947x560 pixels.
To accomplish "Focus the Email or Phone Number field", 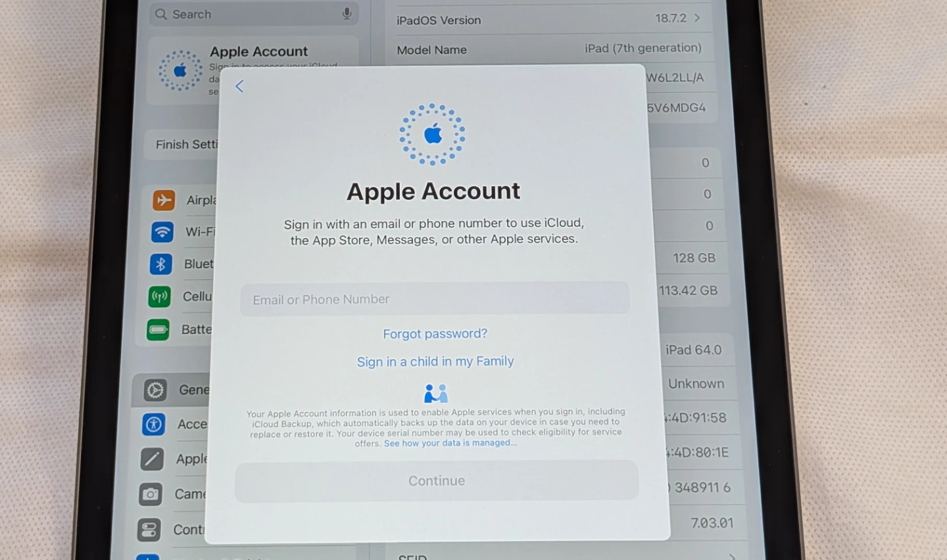I will click(x=435, y=299).
